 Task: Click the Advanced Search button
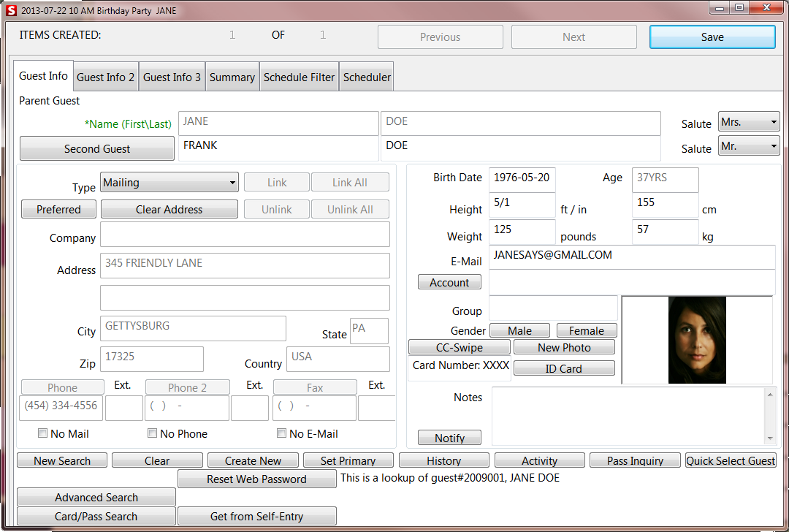(96, 497)
